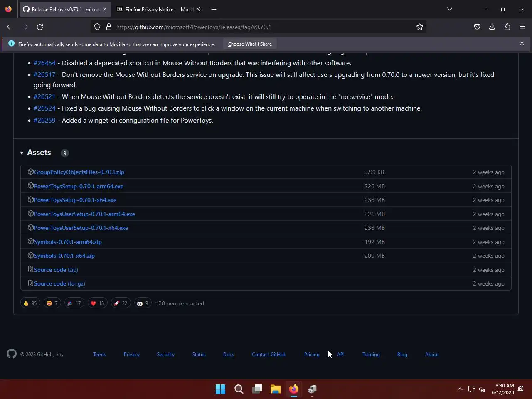
Task: Bookmark this page with the star icon
Action: point(420,27)
